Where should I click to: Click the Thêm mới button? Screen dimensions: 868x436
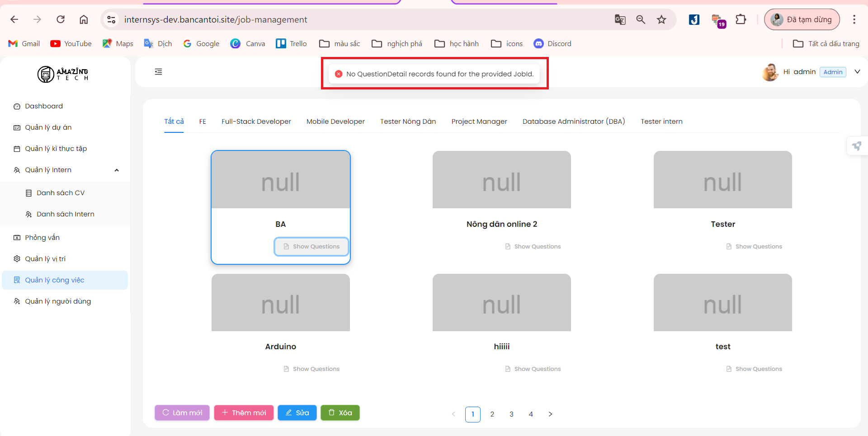tap(244, 413)
